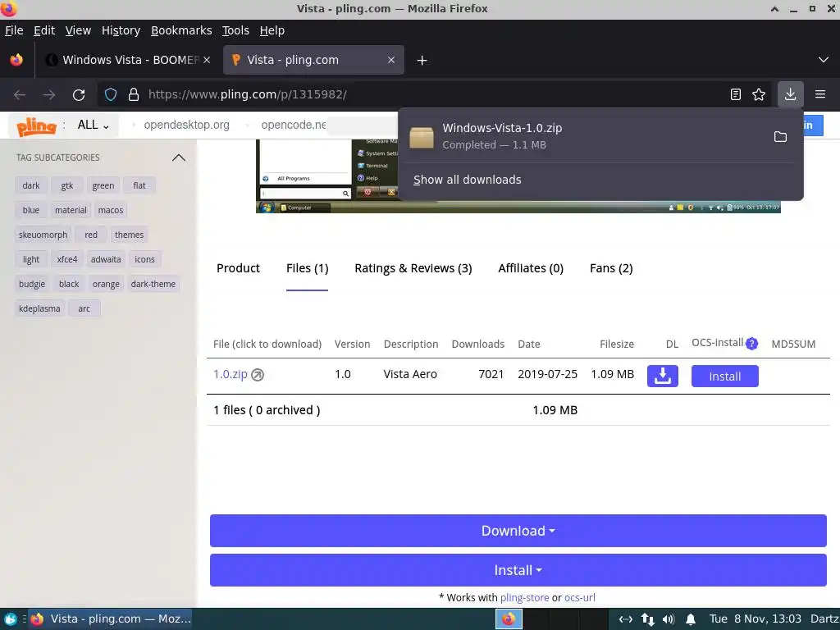
Task: Open the Firefox downloads panel button
Action: point(790,95)
